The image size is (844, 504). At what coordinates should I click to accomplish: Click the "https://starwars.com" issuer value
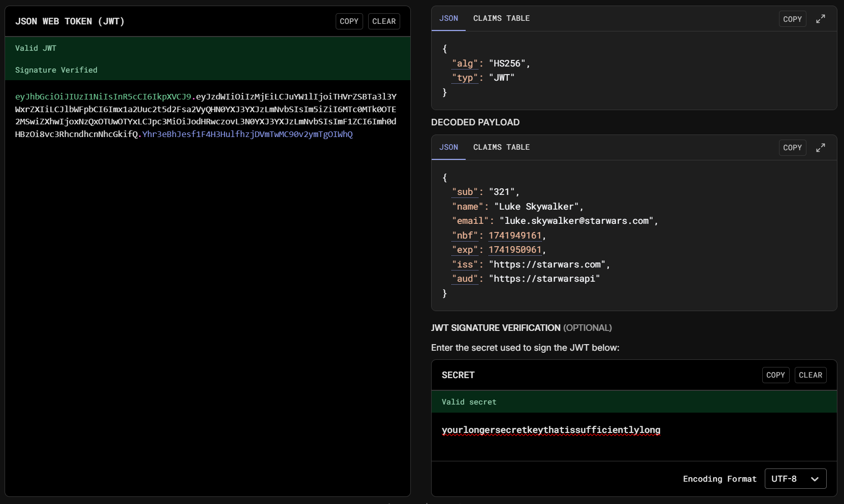(547, 264)
